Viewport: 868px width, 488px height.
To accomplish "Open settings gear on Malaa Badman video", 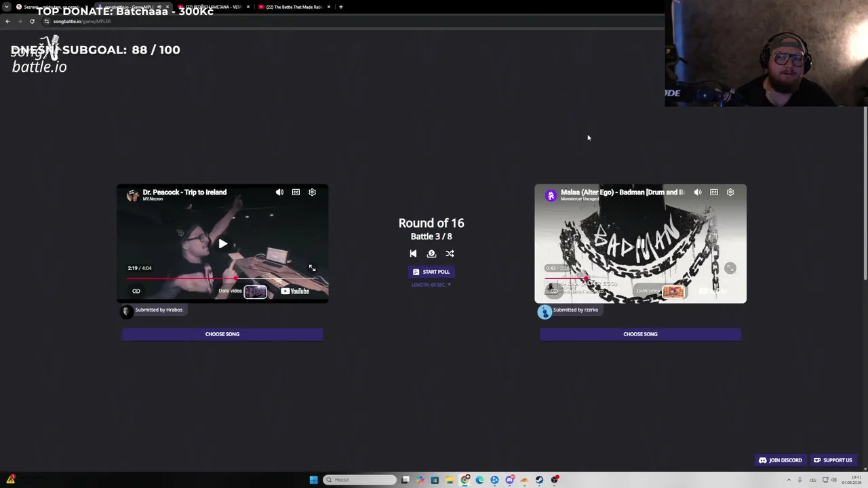I will point(730,192).
